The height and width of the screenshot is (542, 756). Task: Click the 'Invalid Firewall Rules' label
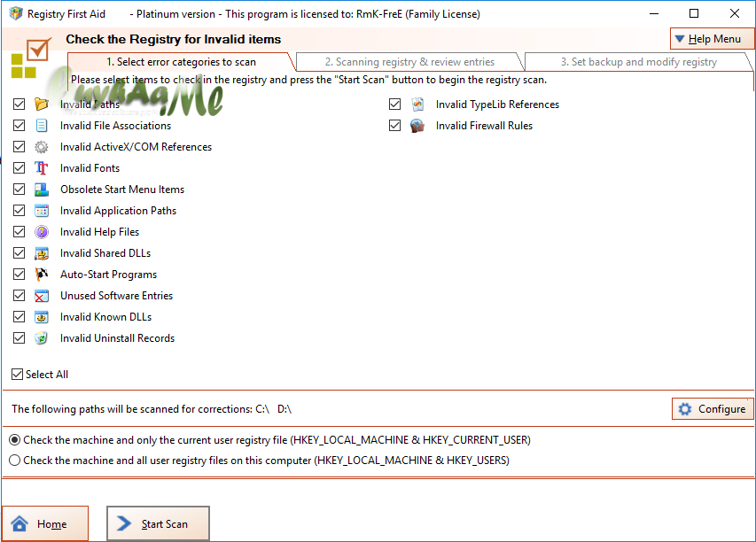484,126
